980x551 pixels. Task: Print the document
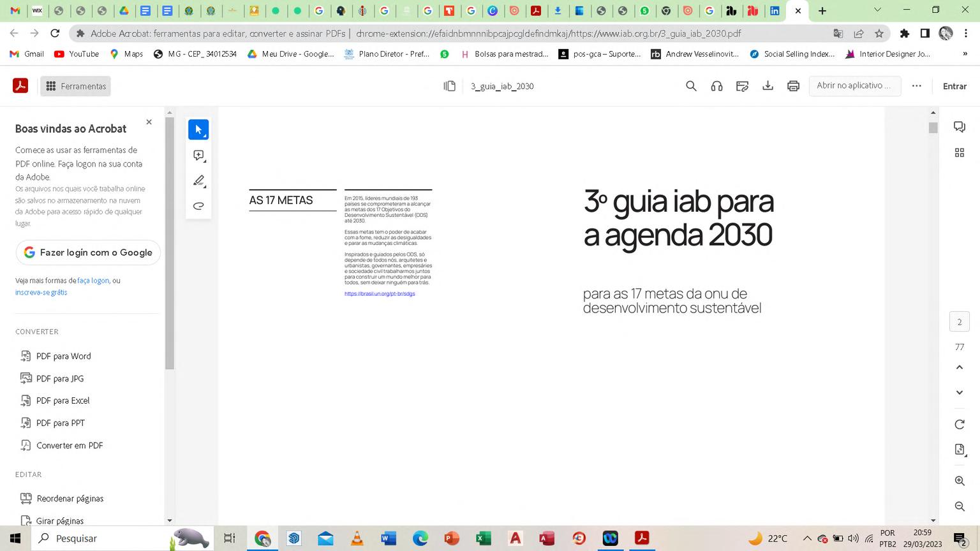(793, 86)
